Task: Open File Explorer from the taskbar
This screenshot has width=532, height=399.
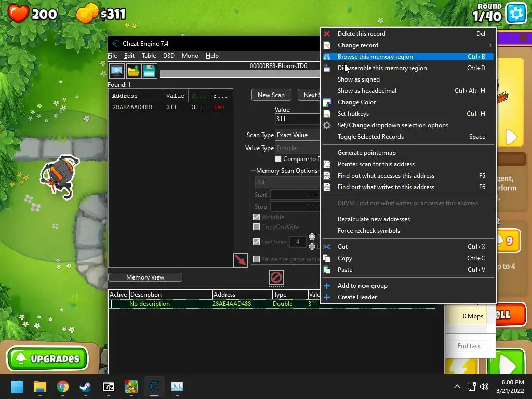Action: pos(39,387)
